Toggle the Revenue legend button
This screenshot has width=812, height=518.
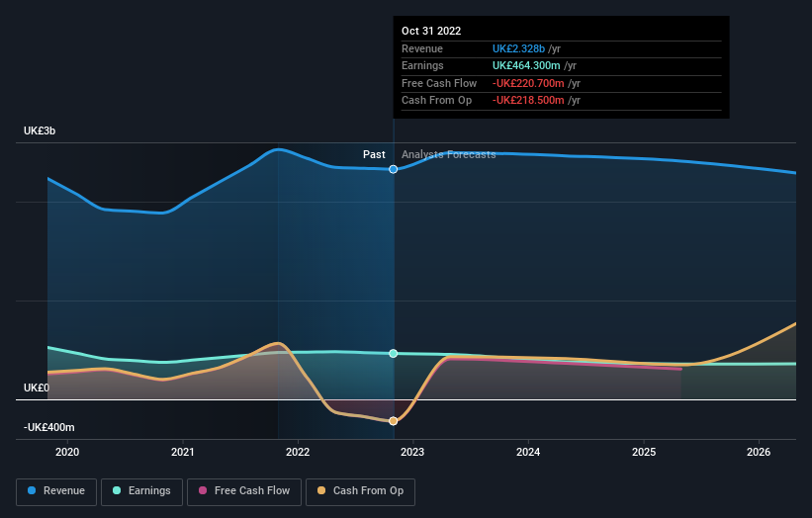56,491
